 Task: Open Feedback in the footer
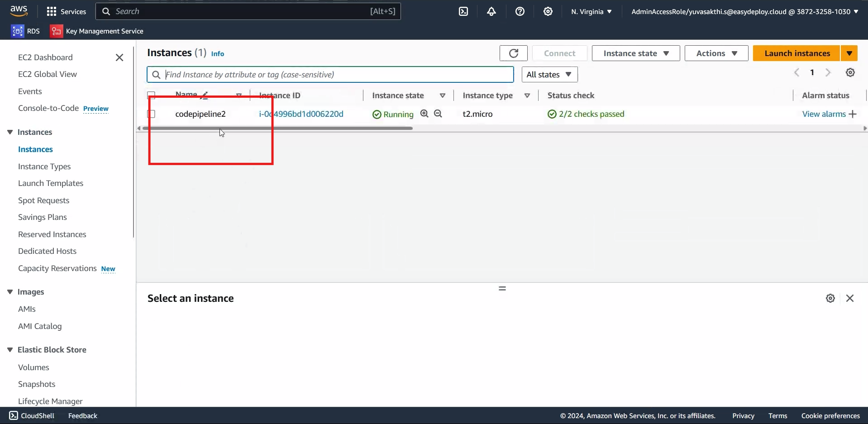click(x=83, y=415)
